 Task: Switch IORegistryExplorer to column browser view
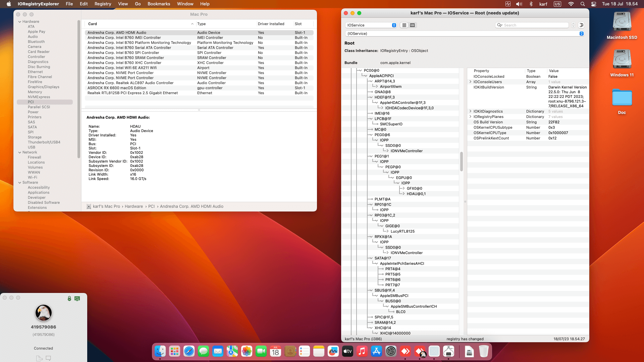(413, 25)
